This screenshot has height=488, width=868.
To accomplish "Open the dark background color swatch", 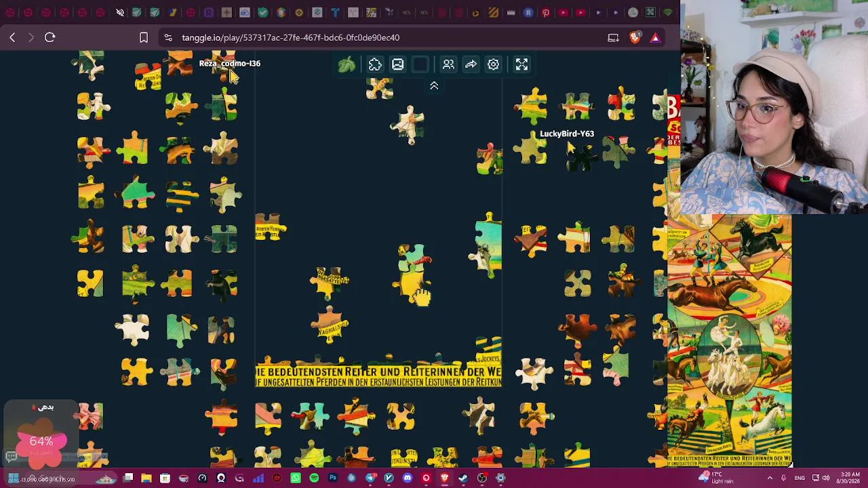I will coord(420,64).
